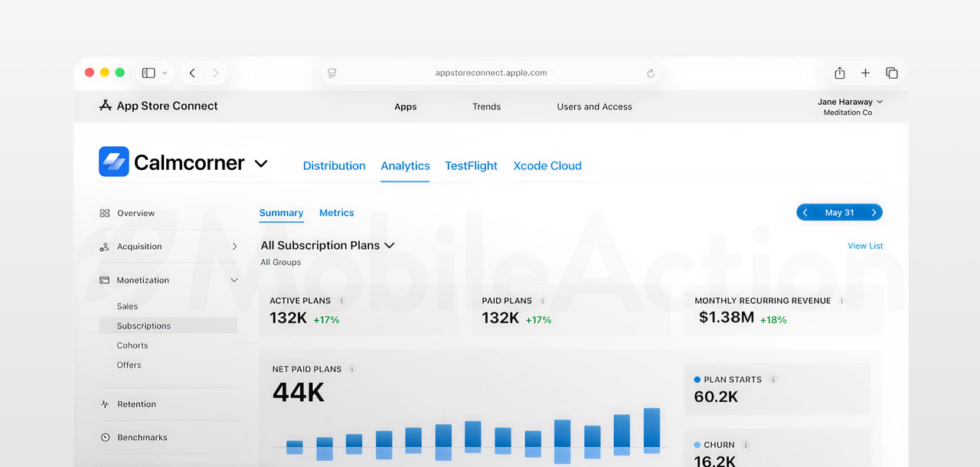Open the Apps menu item
980x467 pixels.
(x=406, y=106)
